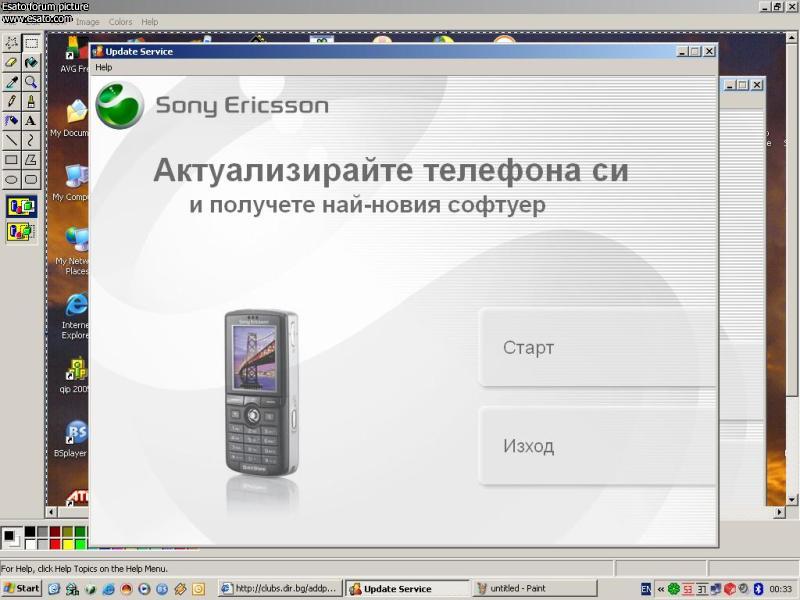The width and height of the screenshot is (800, 600).
Task: Click Paint's horizontal scrollbar left arrow
Action: 51,512
